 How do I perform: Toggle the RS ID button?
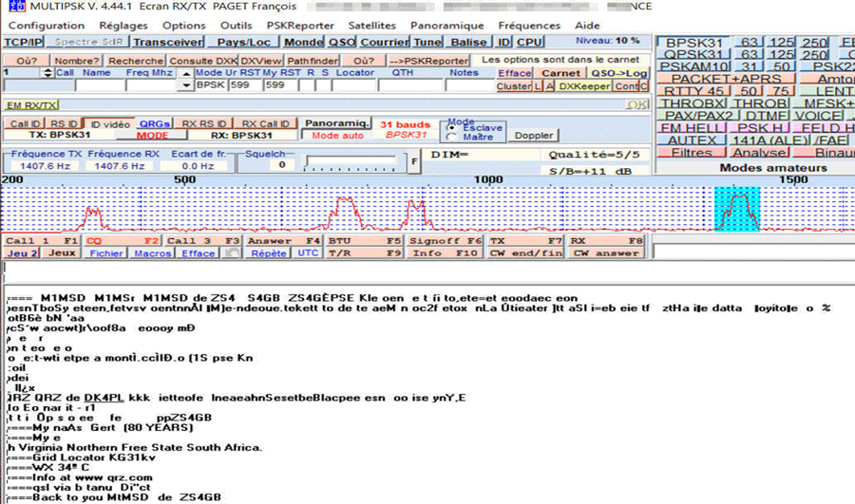click(64, 124)
